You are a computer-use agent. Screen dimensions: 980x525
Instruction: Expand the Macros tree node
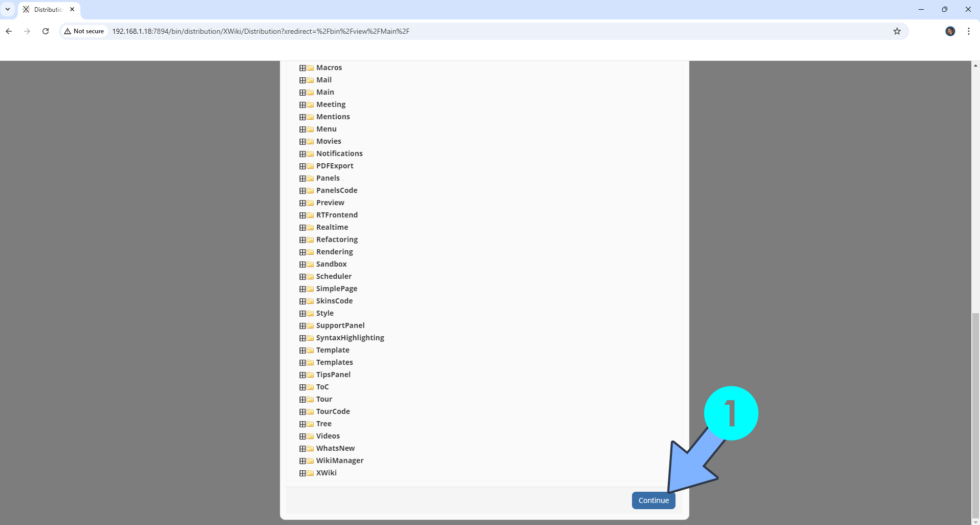(x=302, y=68)
